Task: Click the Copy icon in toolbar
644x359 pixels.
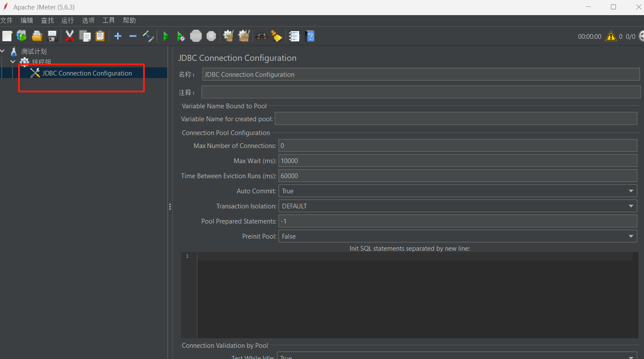Action: 85,36
